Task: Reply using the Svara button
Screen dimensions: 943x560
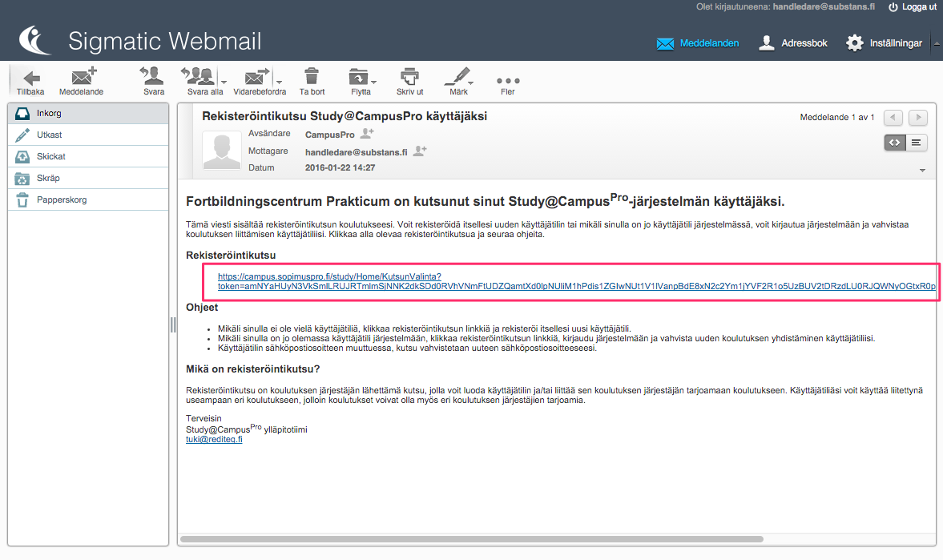Action: [153, 81]
